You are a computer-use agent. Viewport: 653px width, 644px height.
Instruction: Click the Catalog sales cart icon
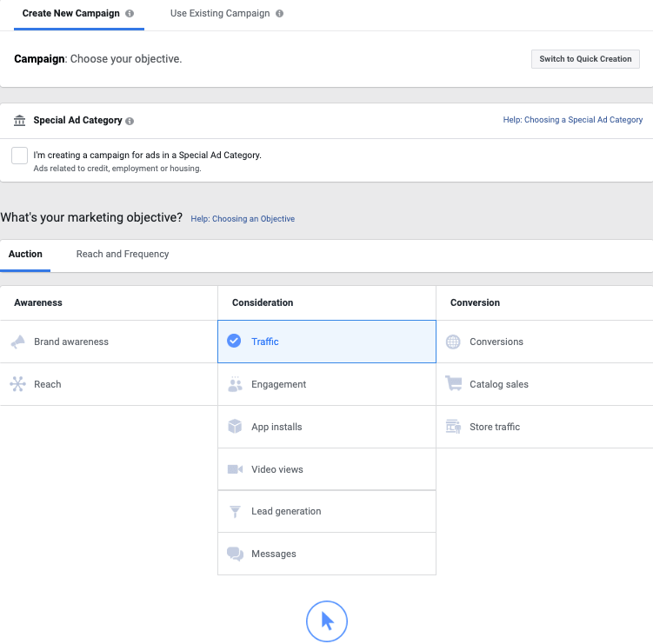[453, 384]
